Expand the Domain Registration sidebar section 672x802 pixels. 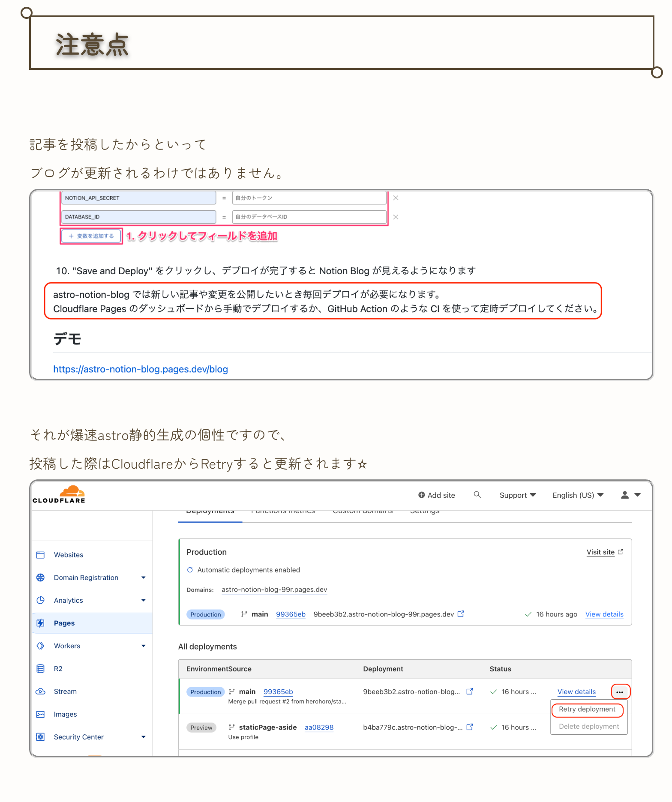(143, 578)
